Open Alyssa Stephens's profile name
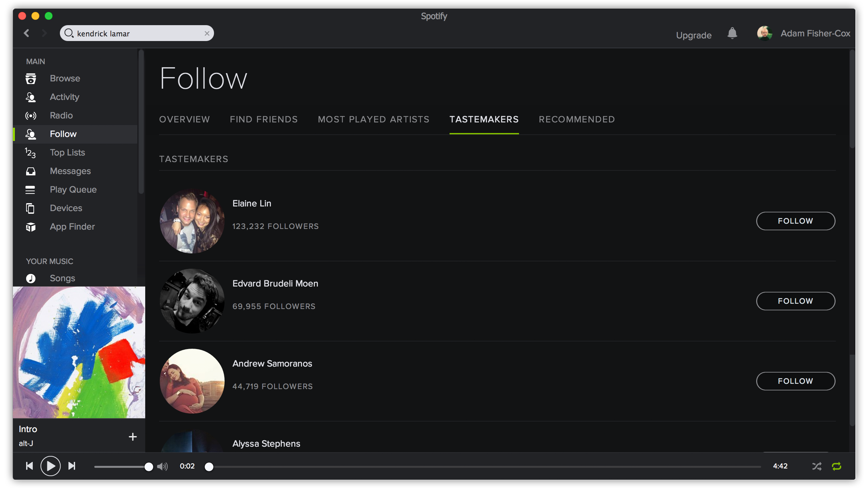 point(266,443)
